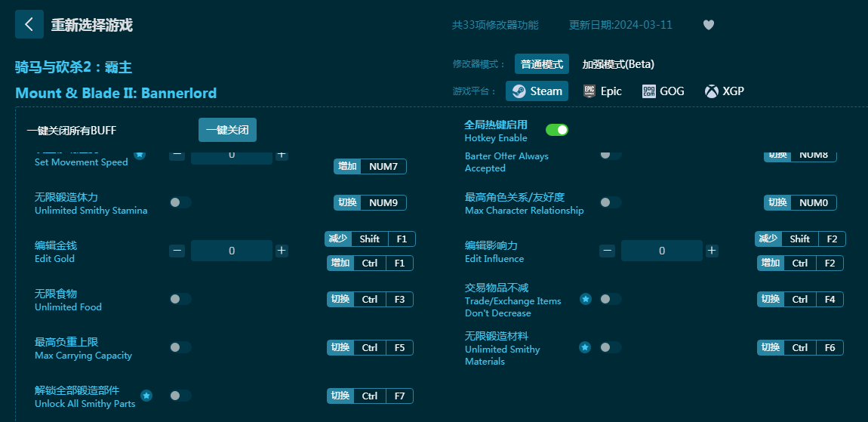This screenshot has height=422, width=868.
Task: Click 增加 Ctrl F1 hotkey for gold
Action: tap(370, 263)
